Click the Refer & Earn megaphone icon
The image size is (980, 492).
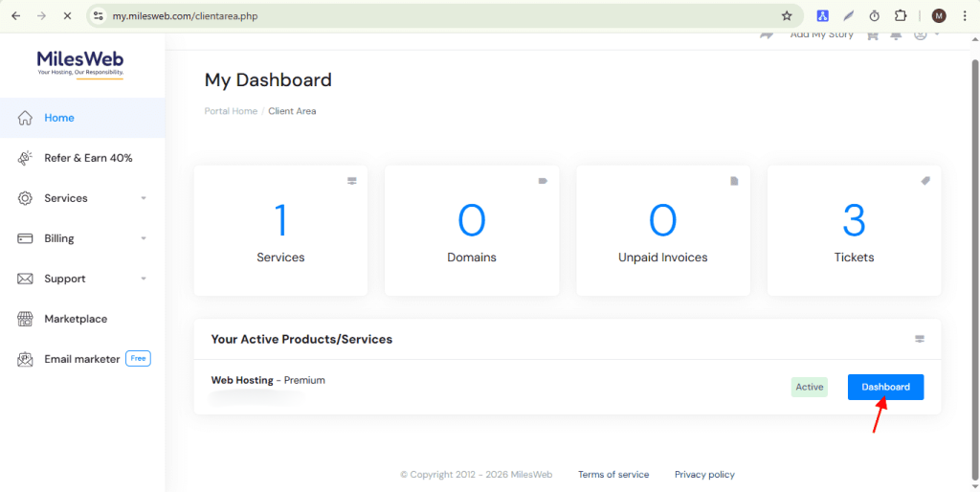coord(26,158)
